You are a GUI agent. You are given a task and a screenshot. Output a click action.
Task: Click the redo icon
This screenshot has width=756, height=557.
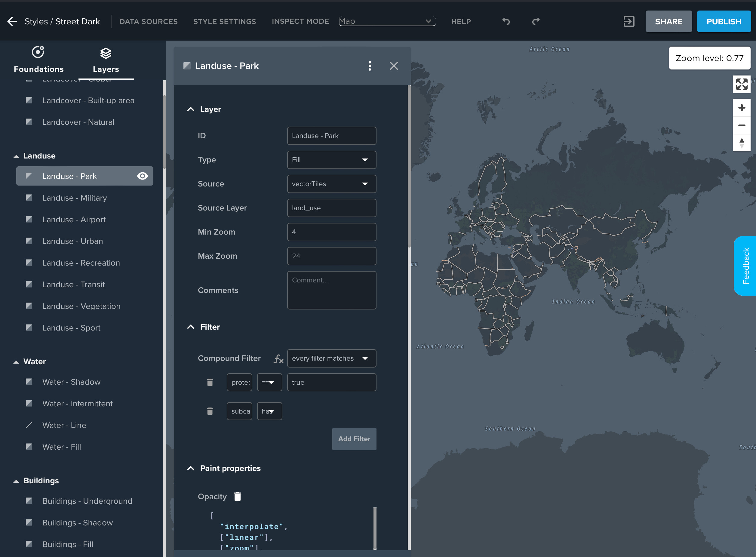click(536, 22)
